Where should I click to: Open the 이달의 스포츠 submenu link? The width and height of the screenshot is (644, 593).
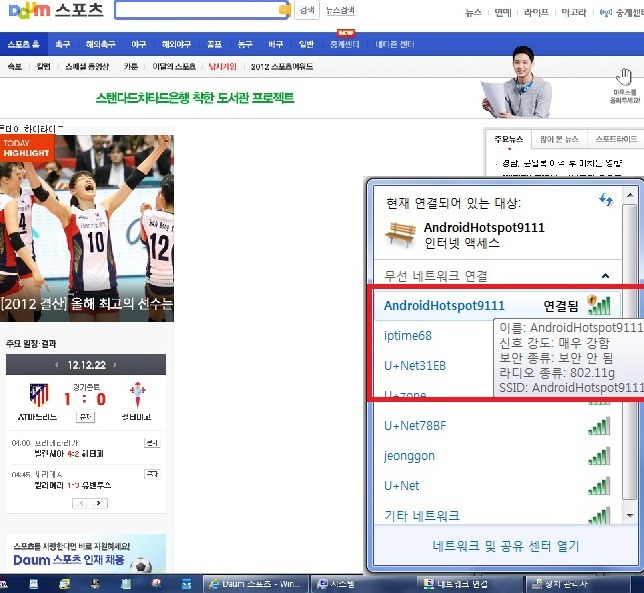174,67
